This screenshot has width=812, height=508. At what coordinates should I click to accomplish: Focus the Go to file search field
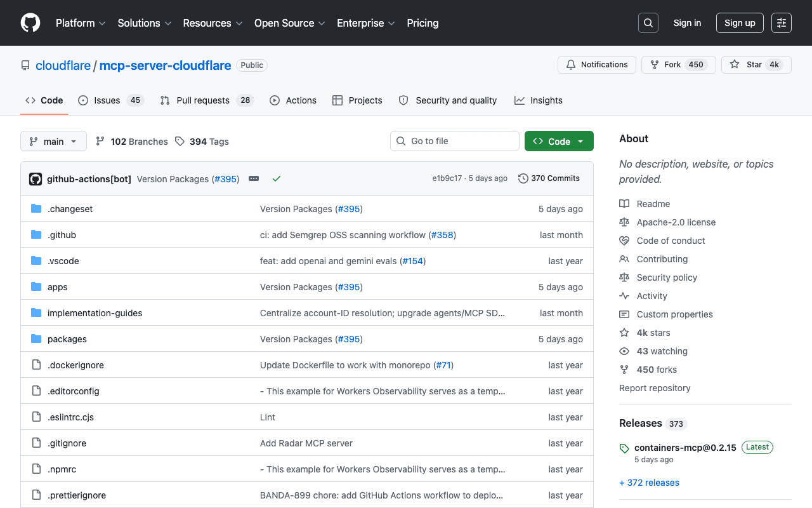tap(455, 141)
